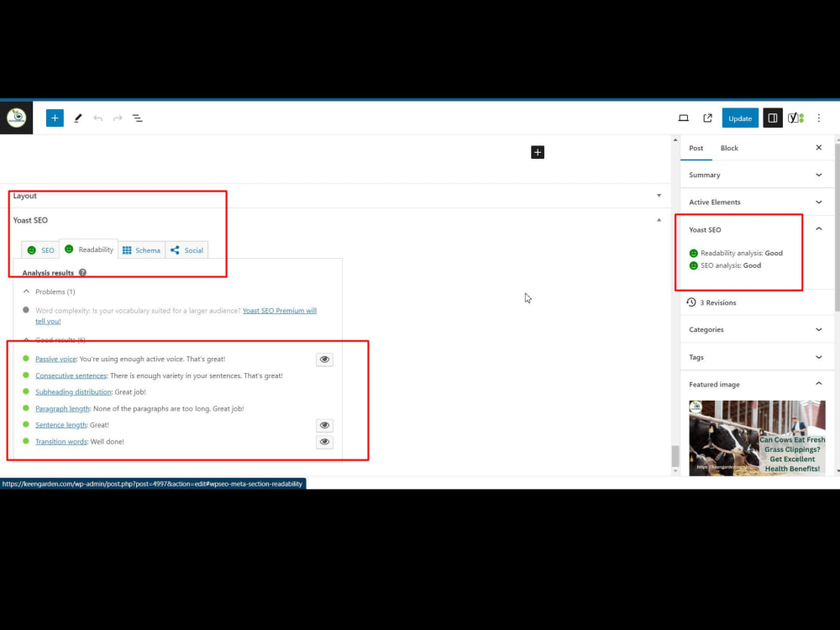
Task: Click the editor vertical scrollbar thumb
Action: [675, 456]
